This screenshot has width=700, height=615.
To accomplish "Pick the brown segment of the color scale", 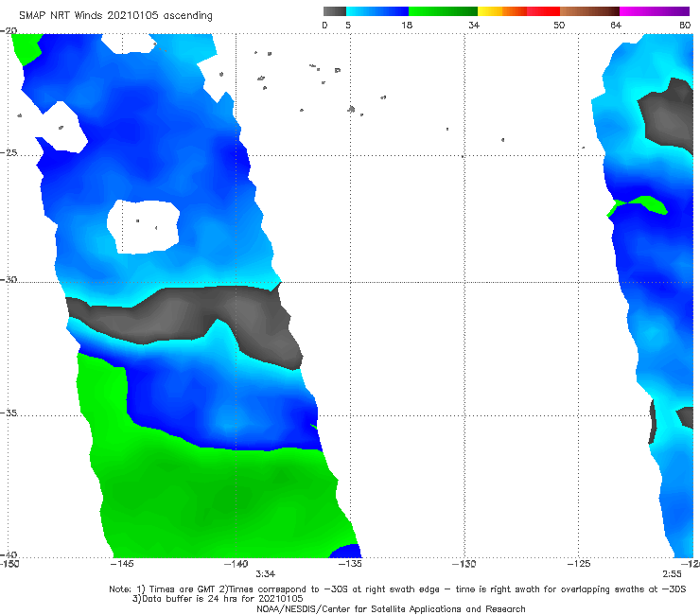I will pos(589,11).
